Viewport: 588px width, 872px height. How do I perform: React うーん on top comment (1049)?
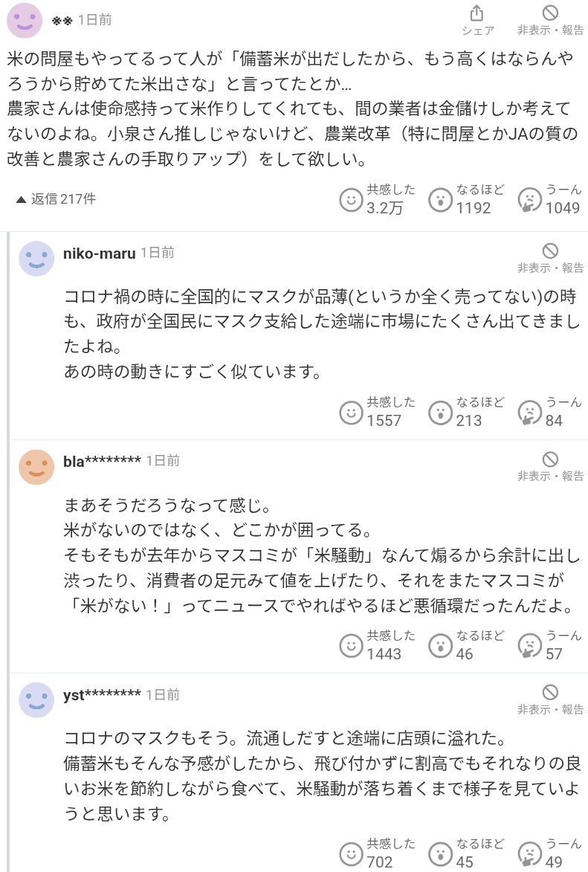[x=529, y=200]
